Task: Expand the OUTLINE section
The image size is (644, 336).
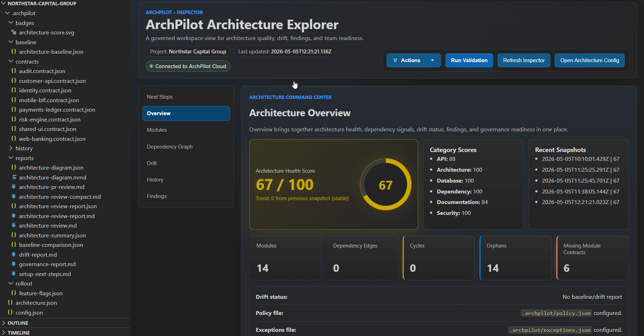Action: pos(4,323)
